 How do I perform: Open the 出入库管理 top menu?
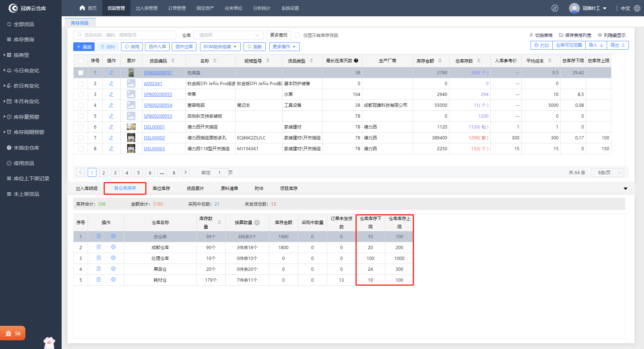(146, 8)
